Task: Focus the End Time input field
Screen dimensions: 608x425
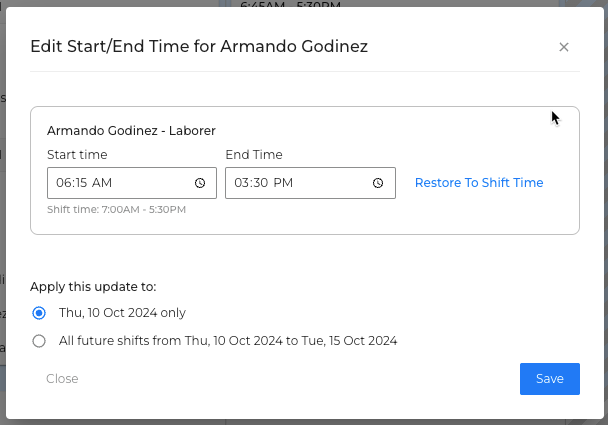Action: (310, 183)
